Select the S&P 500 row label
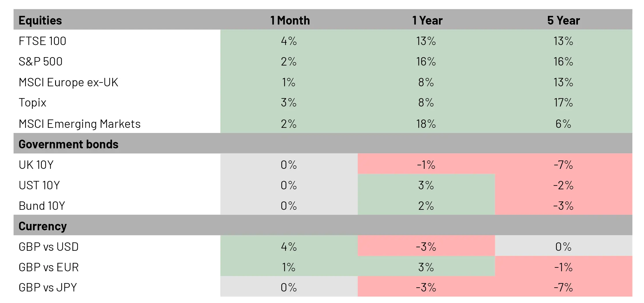 click(40, 61)
